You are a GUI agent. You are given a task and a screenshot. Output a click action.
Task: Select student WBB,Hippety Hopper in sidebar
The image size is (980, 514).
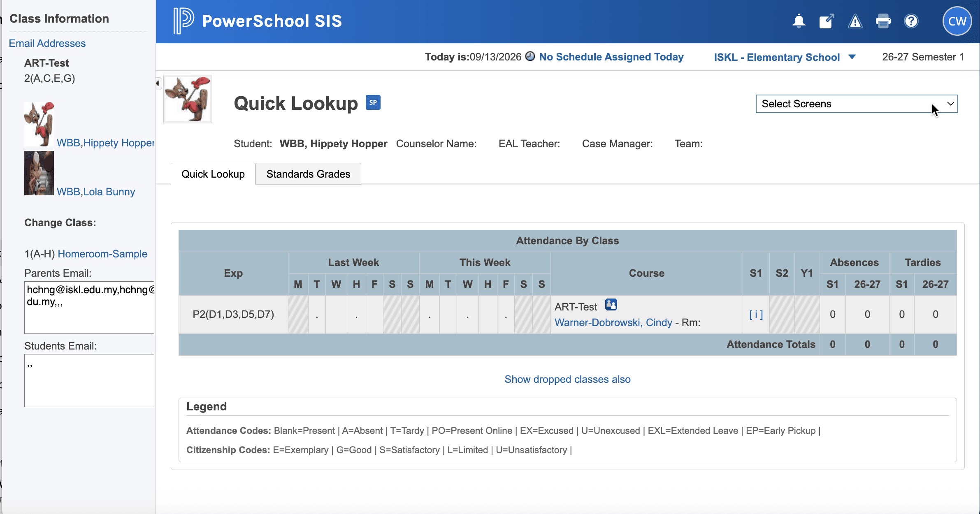tap(105, 143)
